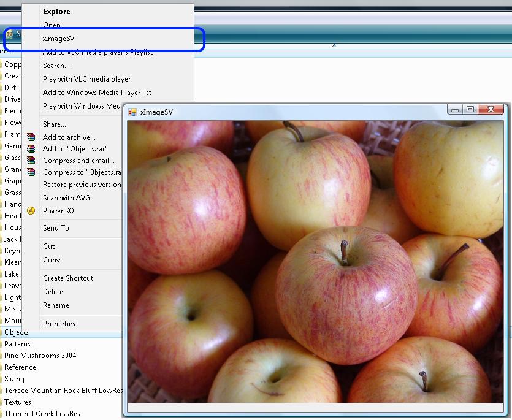
Task: Click the Pine Mushrooms 2004 folder
Action: [40, 356]
